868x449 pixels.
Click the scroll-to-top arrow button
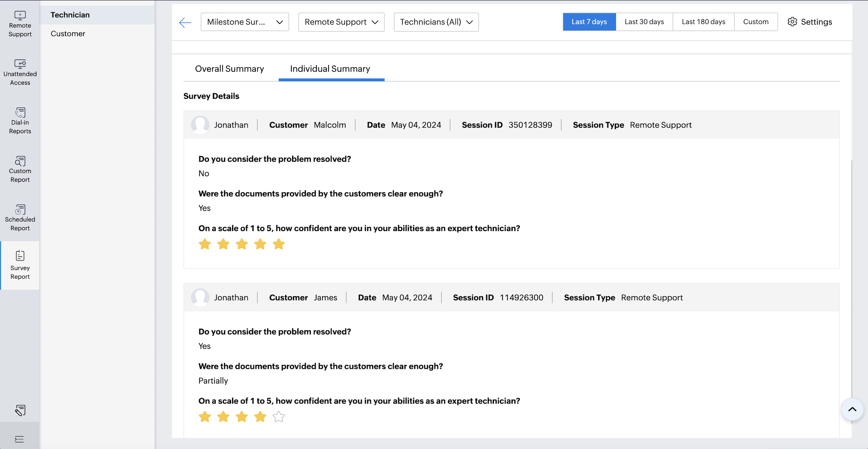852,409
